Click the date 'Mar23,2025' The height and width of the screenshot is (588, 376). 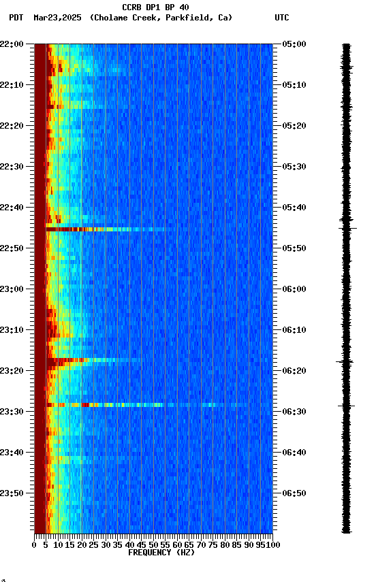(57, 18)
